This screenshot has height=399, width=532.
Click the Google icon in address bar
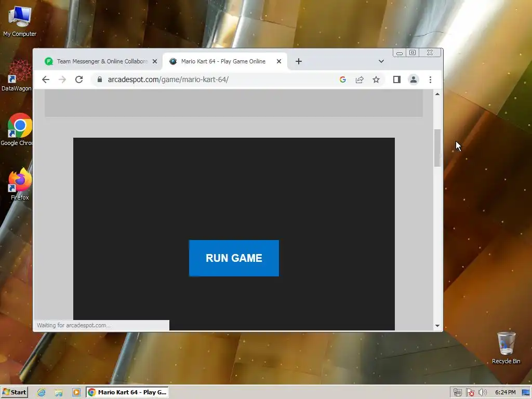tap(343, 79)
